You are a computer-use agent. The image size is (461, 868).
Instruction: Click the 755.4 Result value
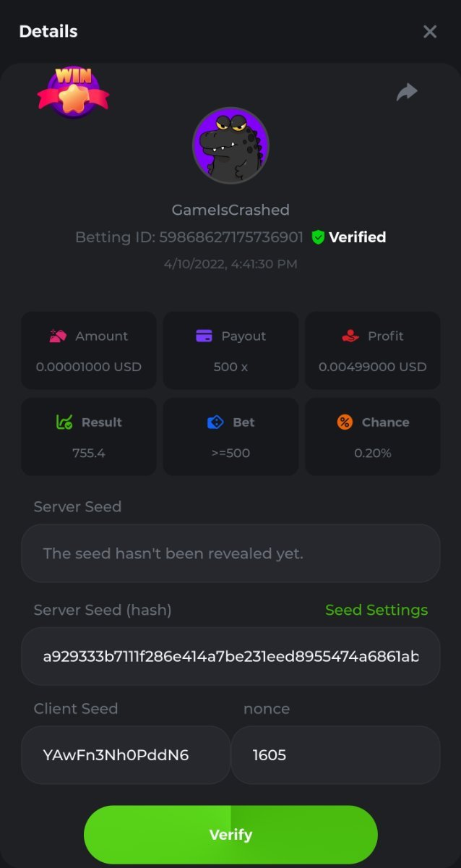[89, 453]
